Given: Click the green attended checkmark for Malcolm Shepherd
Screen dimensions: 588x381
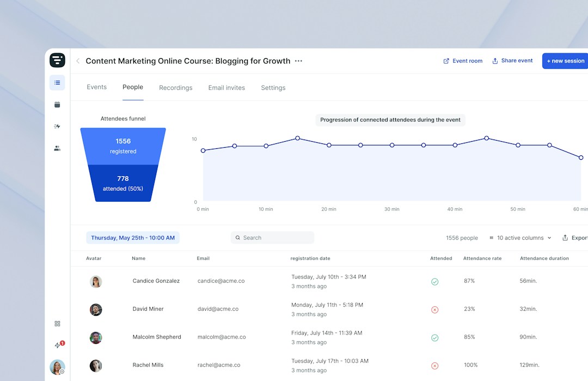Looking at the screenshot, I should pos(434,338).
